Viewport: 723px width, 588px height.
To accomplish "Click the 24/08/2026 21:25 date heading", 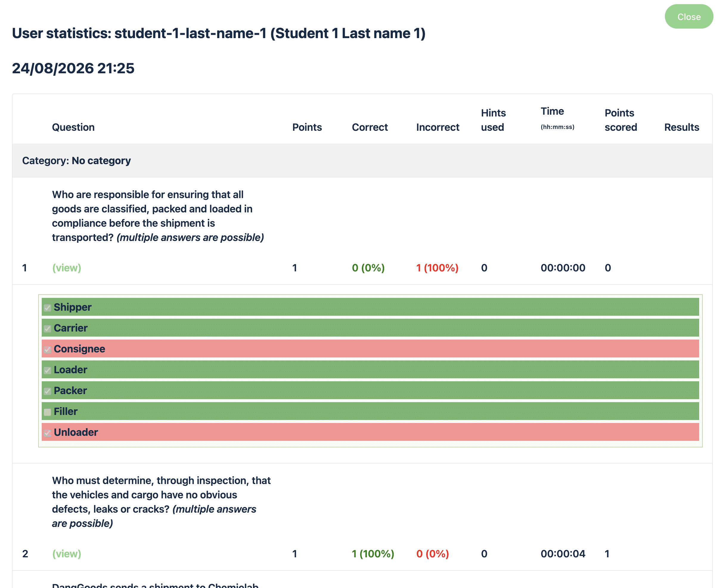I will (73, 68).
